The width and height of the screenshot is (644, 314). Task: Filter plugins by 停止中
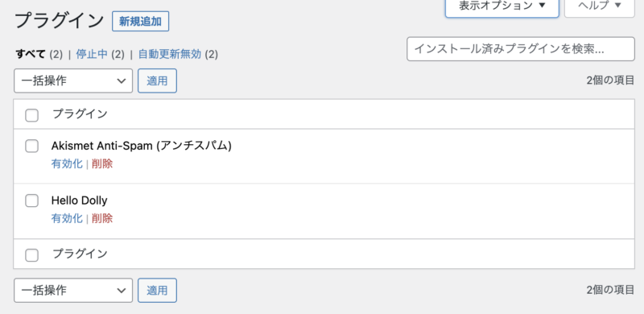point(92,54)
